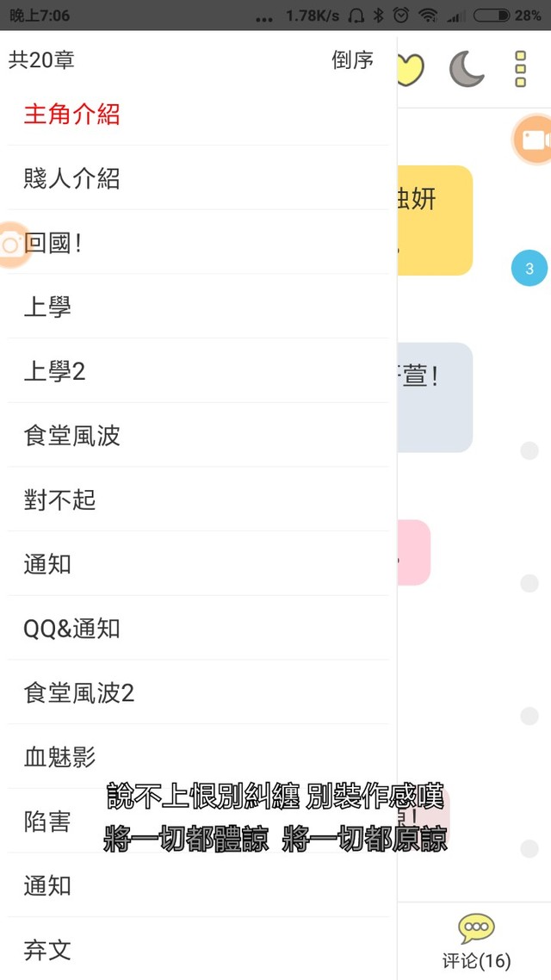
Task: Open the 弃文 chapter entry
Action: pos(47,950)
